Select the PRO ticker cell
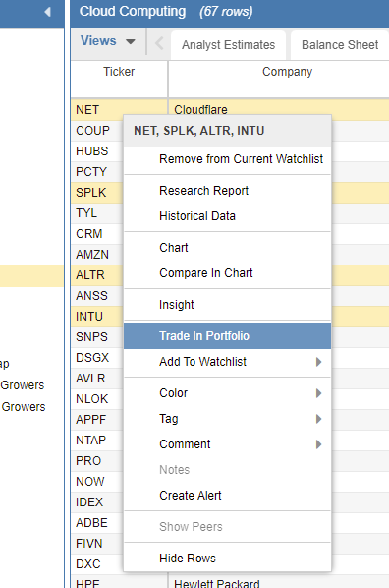Viewport: 389px width, 588px height. [97, 460]
